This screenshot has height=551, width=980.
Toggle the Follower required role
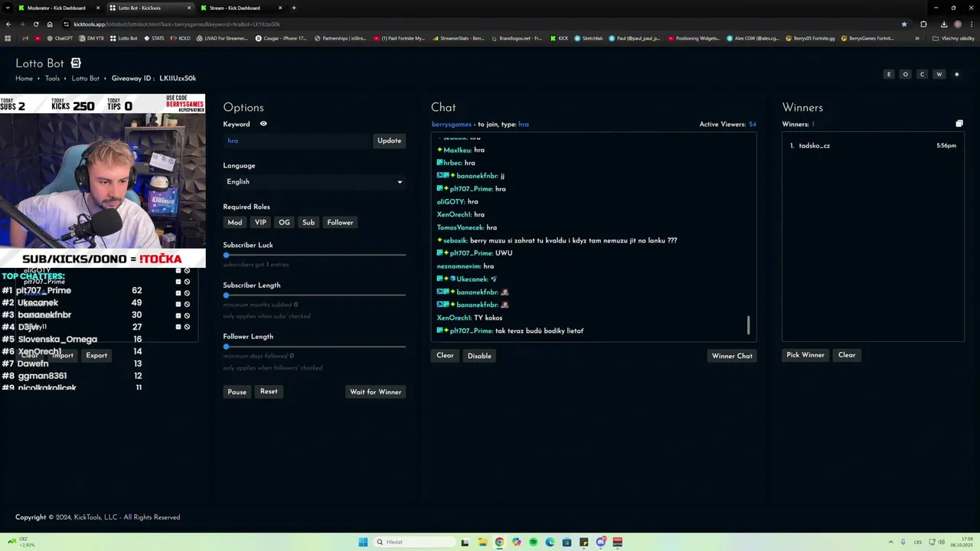[340, 223]
